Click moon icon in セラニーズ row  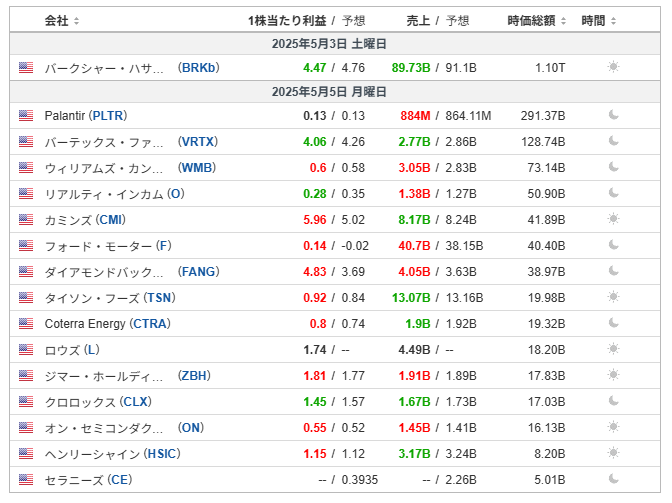613,479
